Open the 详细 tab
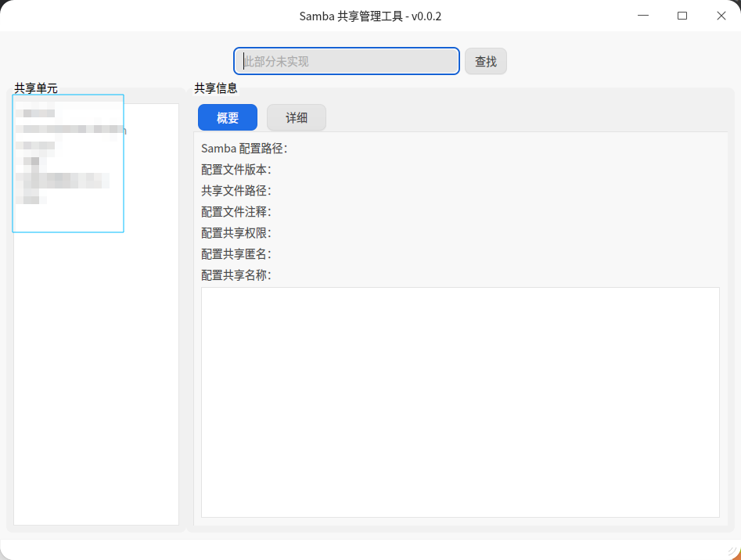The width and height of the screenshot is (741, 560). tap(297, 117)
